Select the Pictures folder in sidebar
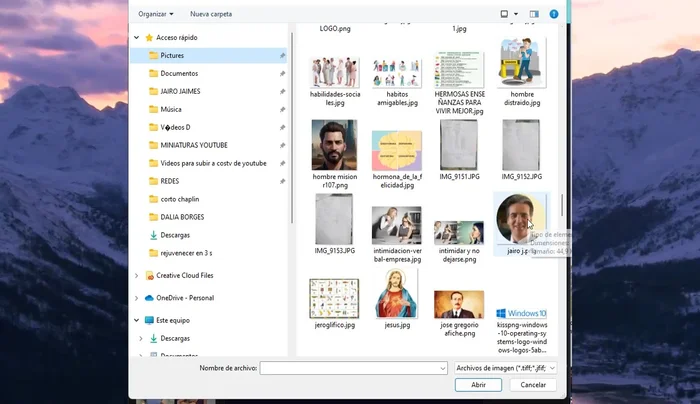The image size is (700, 404). pos(208,55)
